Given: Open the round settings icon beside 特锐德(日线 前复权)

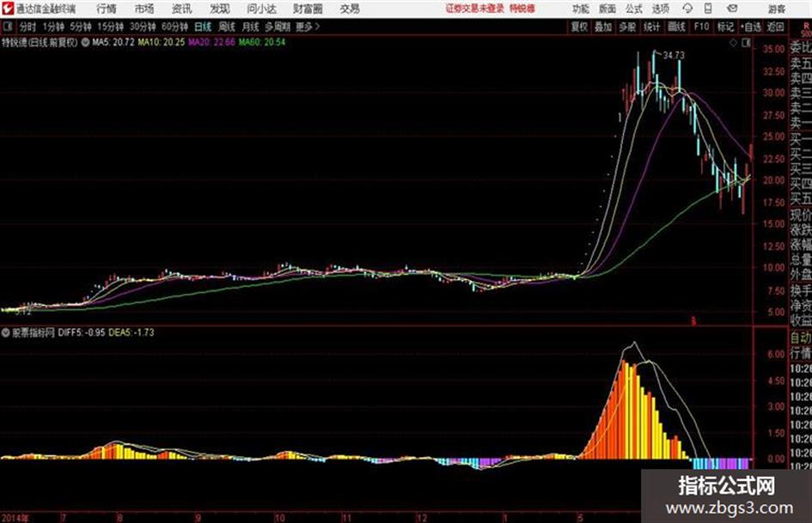Looking at the screenshot, I should pyautogui.click(x=85, y=42).
